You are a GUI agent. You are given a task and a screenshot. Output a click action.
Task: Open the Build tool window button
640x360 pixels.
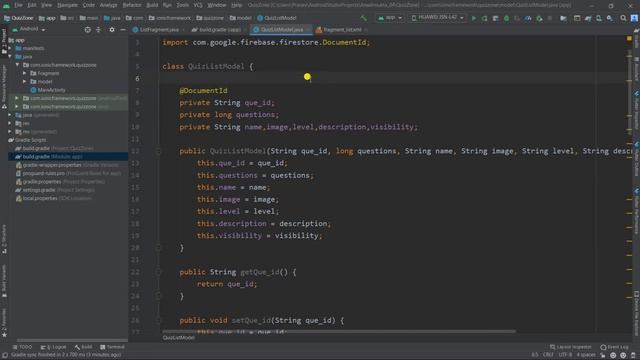tap(84, 347)
